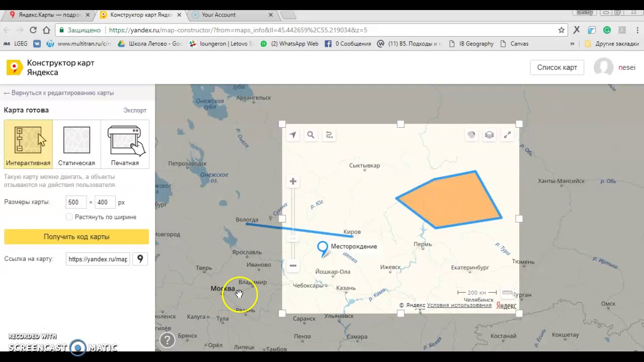Click the Экспорт link

(135, 110)
